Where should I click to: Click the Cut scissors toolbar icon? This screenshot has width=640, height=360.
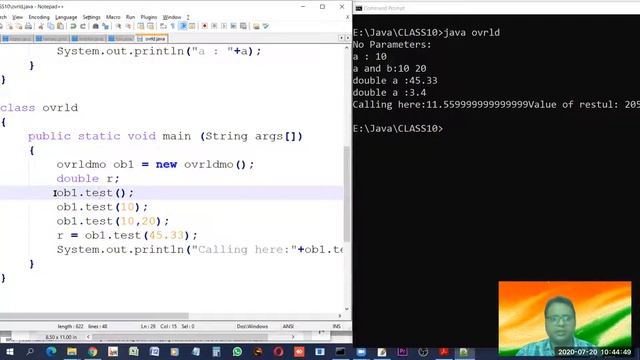(x=41, y=26)
